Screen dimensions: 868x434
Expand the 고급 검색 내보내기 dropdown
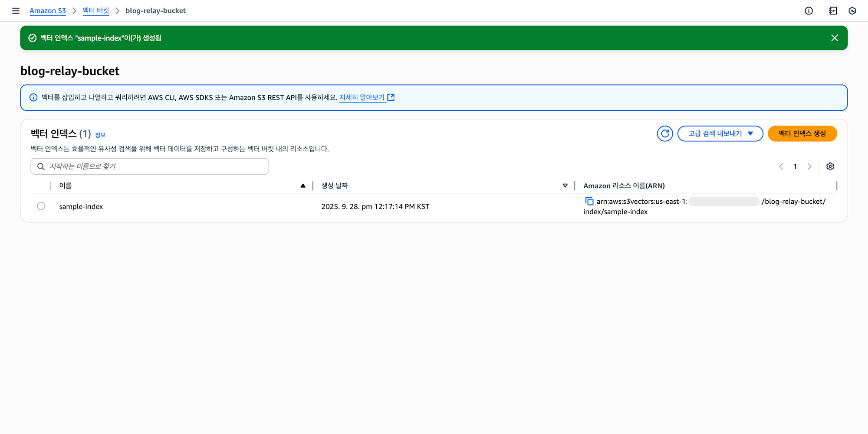720,133
